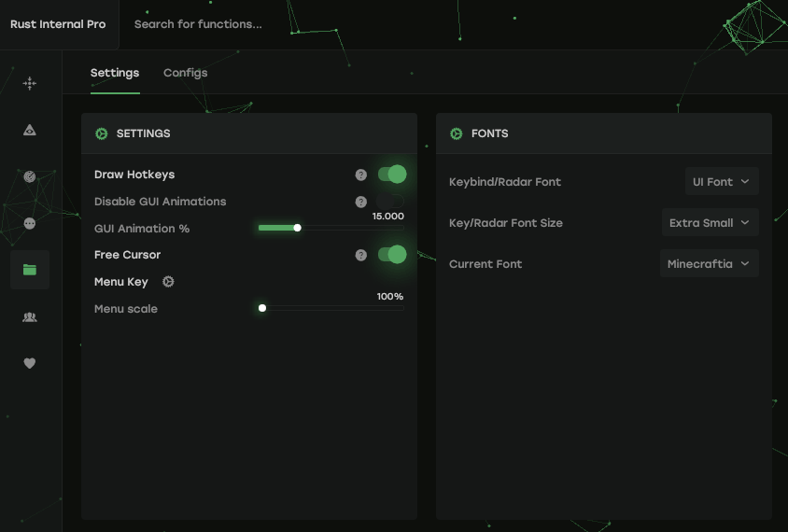This screenshot has width=788, height=532.
Task: Click the Menu Key bind gear icon
Action: (168, 282)
